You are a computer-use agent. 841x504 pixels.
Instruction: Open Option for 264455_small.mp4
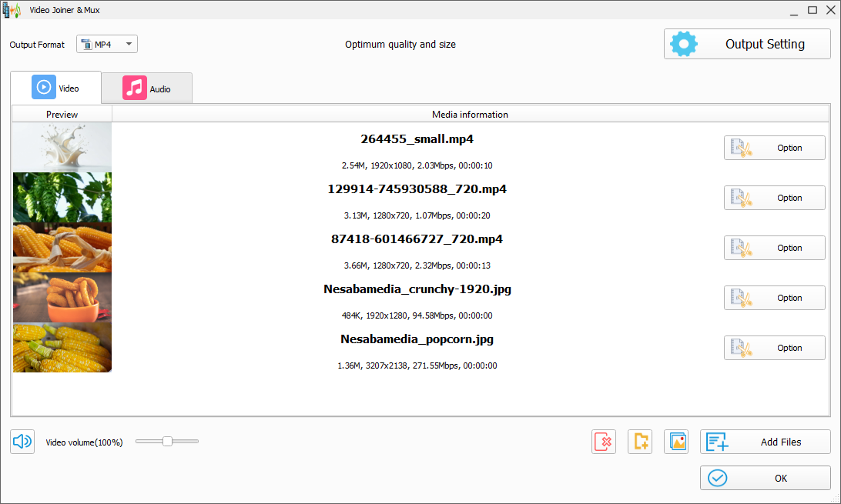[x=774, y=148]
